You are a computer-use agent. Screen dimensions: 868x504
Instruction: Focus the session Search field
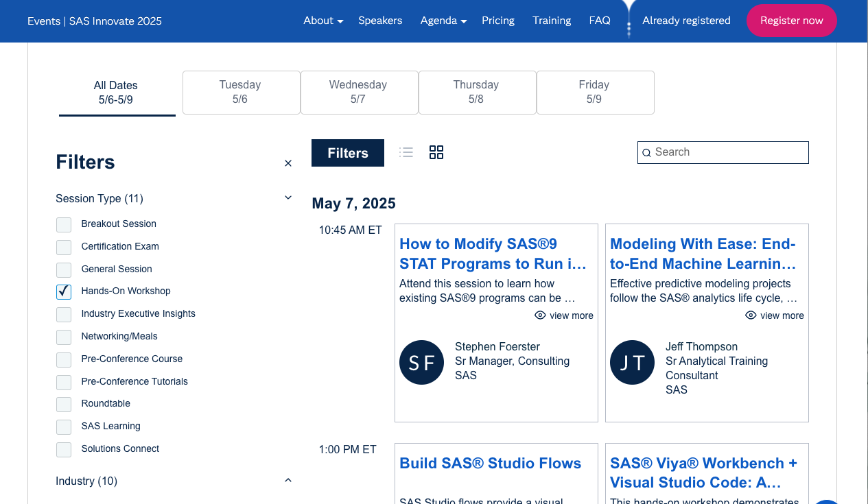click(x=729, y=152)
